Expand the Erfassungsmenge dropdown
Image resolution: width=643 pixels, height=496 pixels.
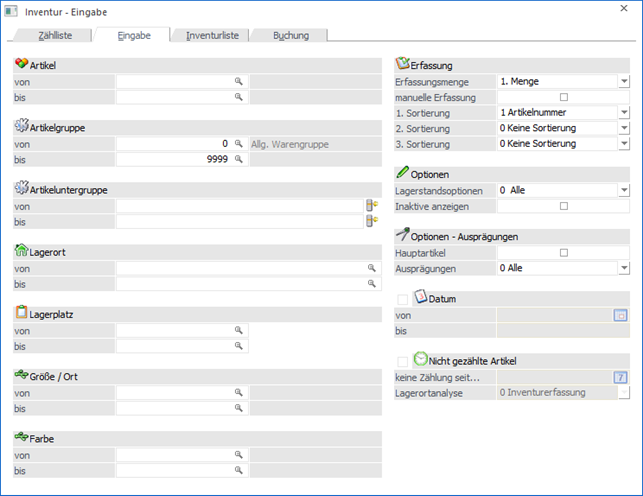coord(623,82)
